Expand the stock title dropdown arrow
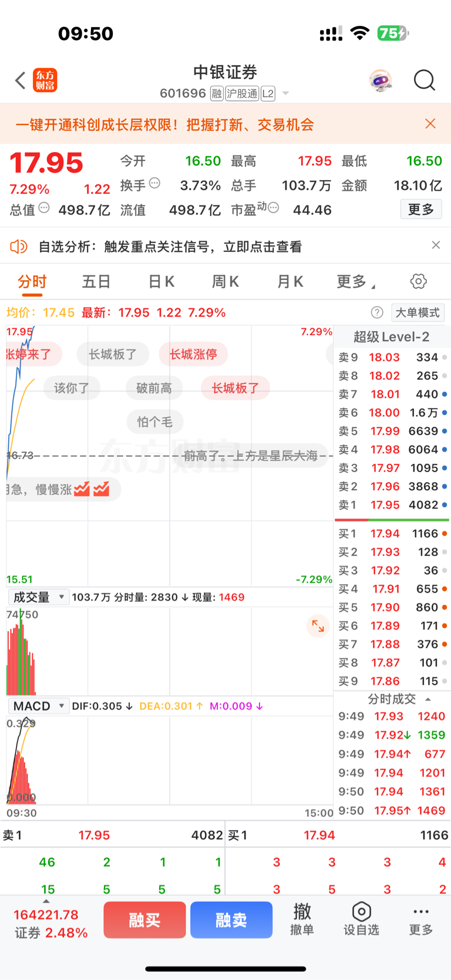 pyautogui.click(x=286, y=93)
